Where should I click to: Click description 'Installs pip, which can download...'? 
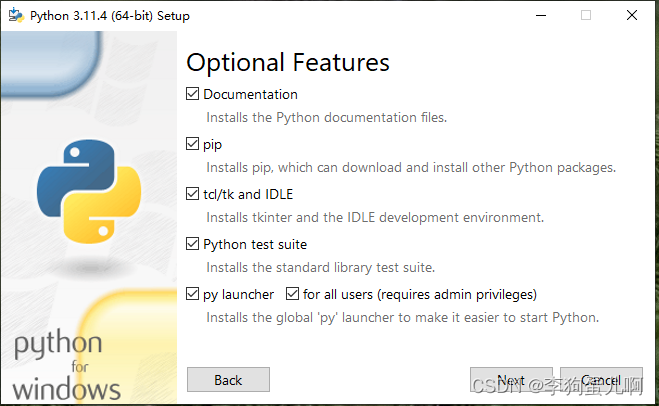[411, 167]
